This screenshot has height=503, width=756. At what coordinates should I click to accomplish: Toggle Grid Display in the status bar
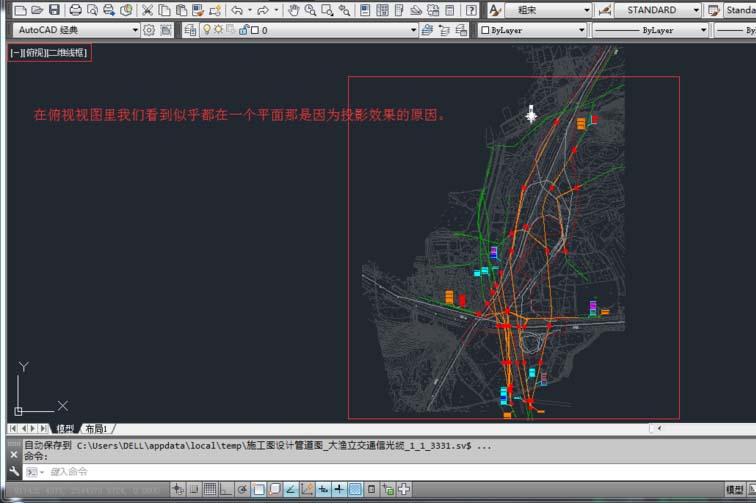(210, 489)
